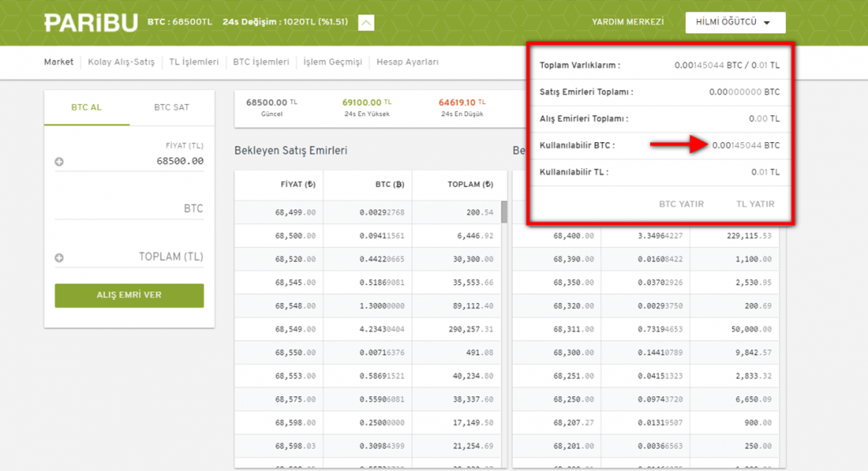Image resolution: width=868 pixels, height=471 pixels.
Task: Open BTC İşlemleri menu item
Action: coord(261,62)
